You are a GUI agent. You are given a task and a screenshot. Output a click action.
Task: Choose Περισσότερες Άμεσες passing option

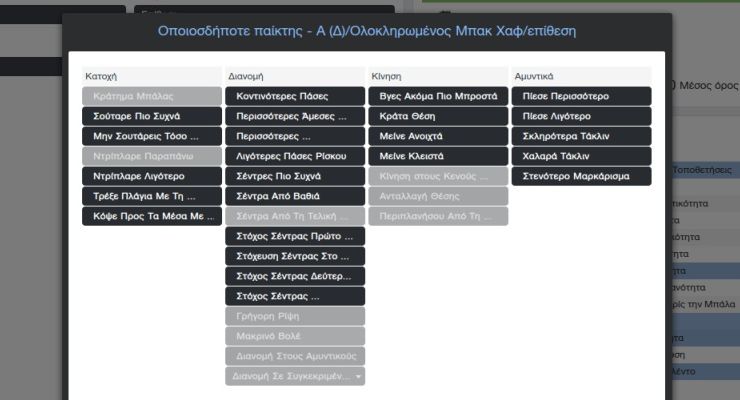pyautogui.click(x=295, y=116)
